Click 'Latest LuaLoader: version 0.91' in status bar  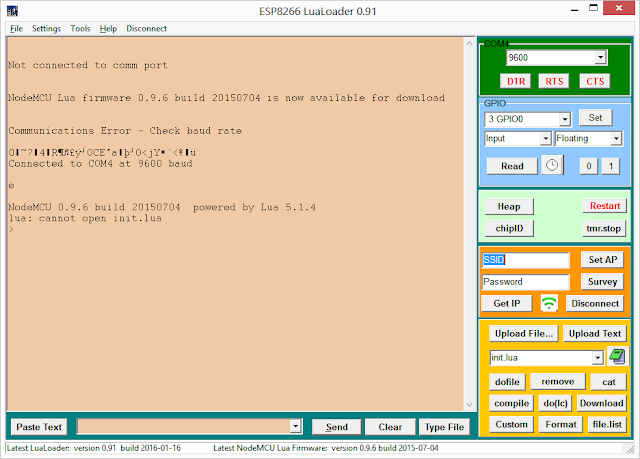61,448
